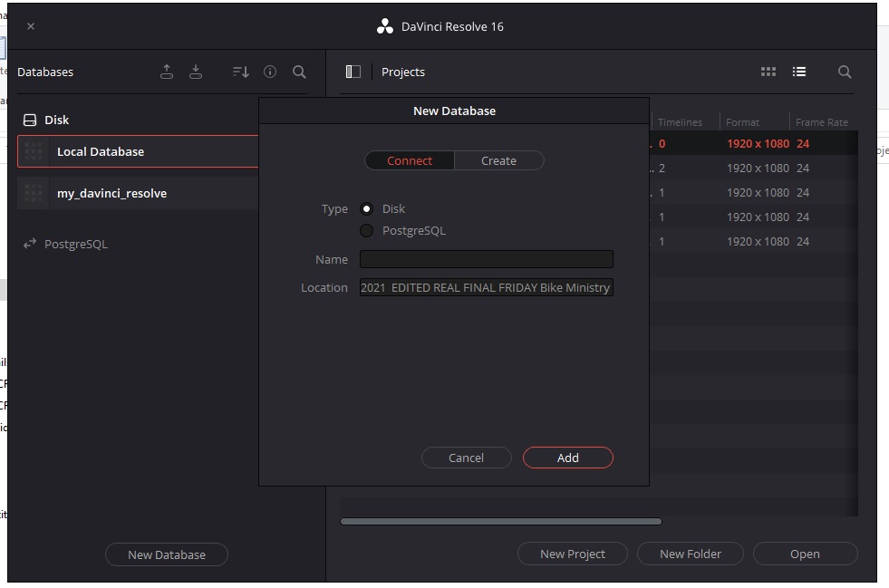This screenshot has height=588, width=889.
Task: Click the Format column header
Action: pos(742,122)
